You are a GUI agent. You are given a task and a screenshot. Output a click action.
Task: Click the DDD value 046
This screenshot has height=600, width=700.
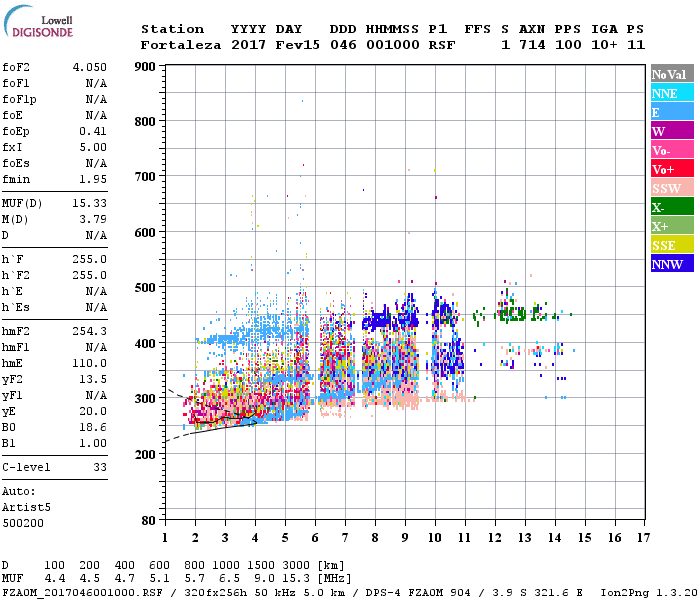tap(343, 45)
